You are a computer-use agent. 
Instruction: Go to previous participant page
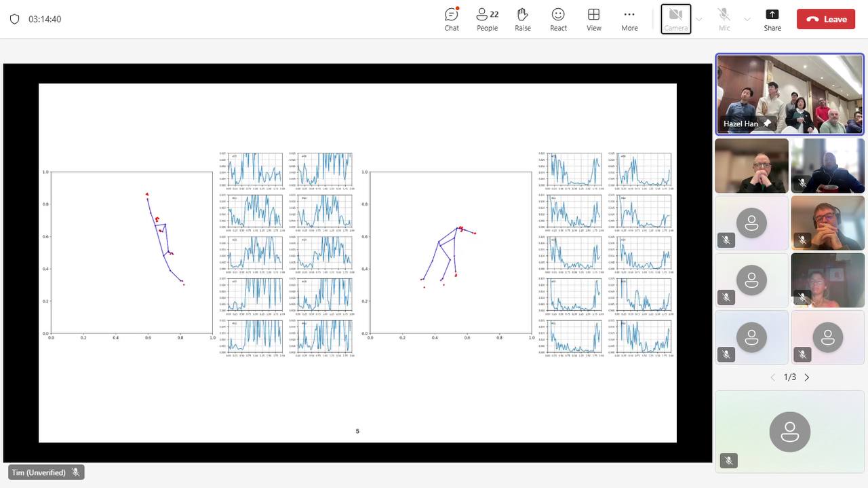click(x=772, y=377)
